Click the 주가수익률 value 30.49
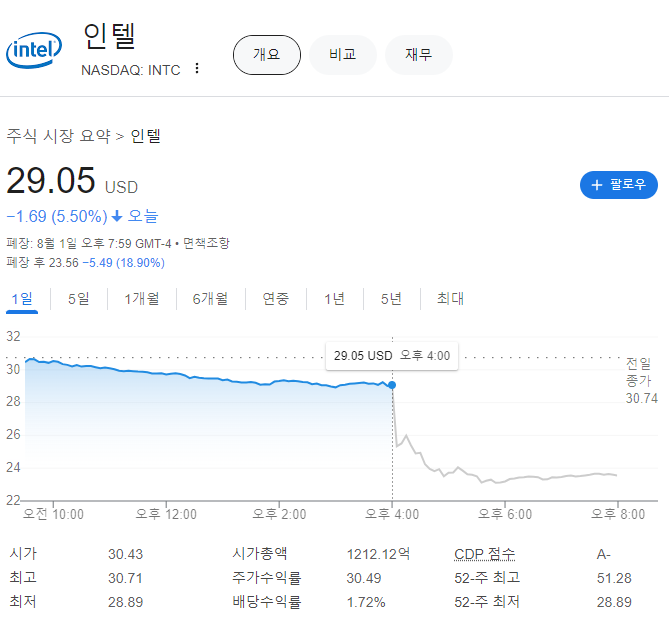 [x=364, y=578]
